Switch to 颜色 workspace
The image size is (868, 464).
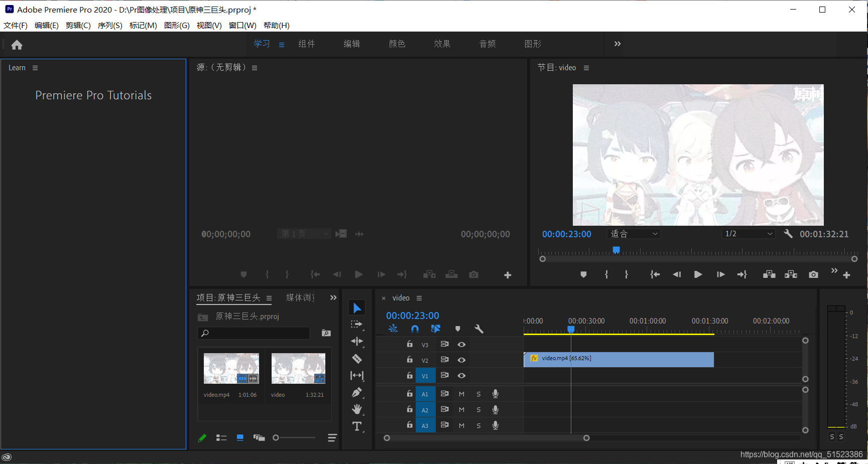click(x=397, y=44)
